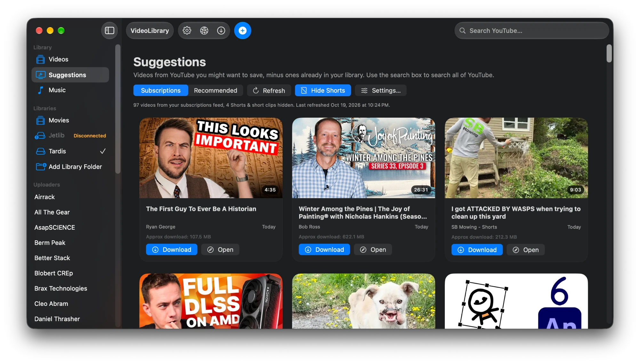Toggle the sidebar panel icon
640x364 pixels.
pyautogui.click(x=109, y=30)
